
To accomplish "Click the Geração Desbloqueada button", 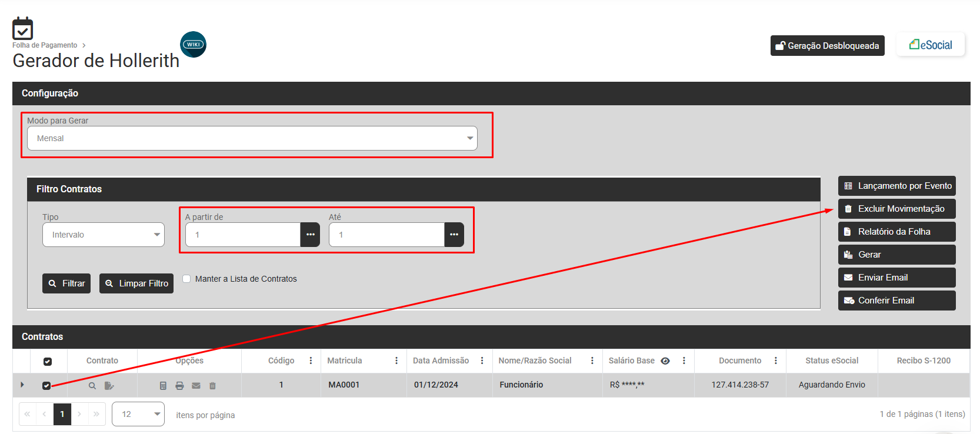I will coord(827,45).
